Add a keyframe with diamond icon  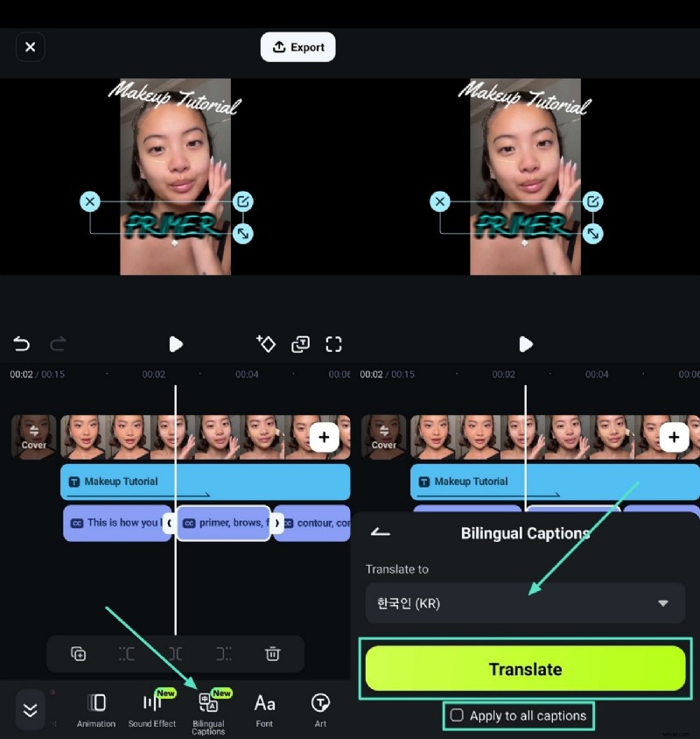tap(266, 344)
